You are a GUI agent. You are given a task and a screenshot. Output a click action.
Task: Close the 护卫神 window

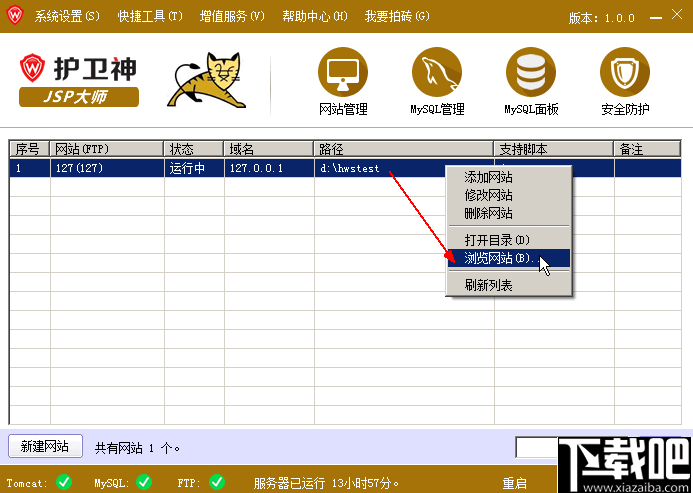point(677,15)
